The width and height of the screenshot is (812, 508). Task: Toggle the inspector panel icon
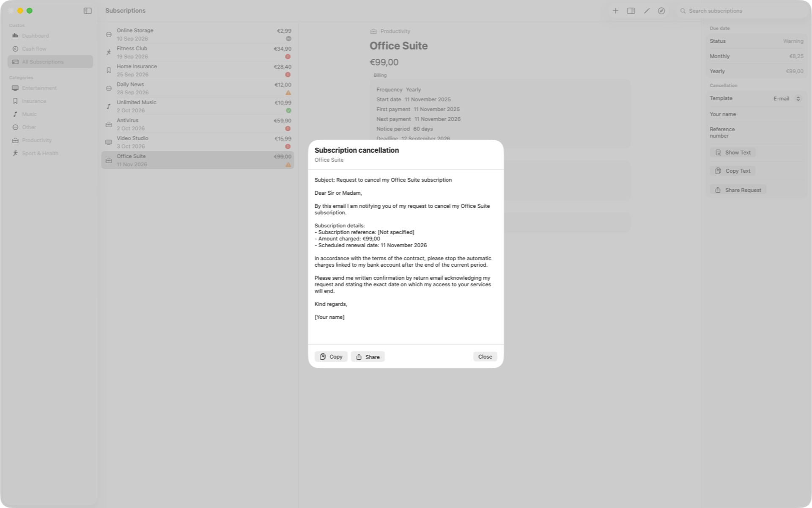631,11
